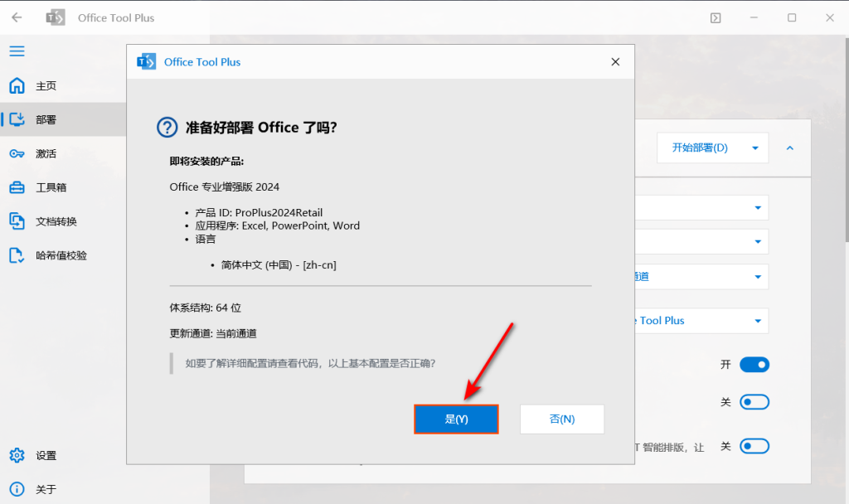Enable the first 关 toggle switch

click(x=754, y=402)
